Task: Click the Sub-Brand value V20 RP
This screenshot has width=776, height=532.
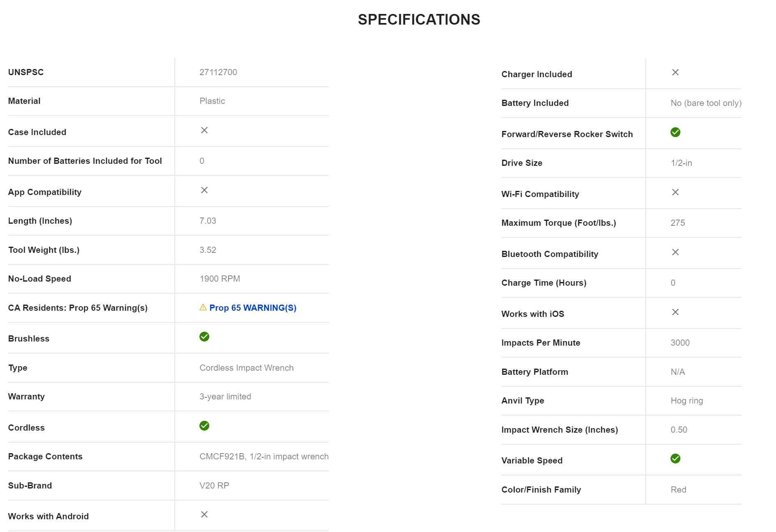Action: (x=214, y=486)
